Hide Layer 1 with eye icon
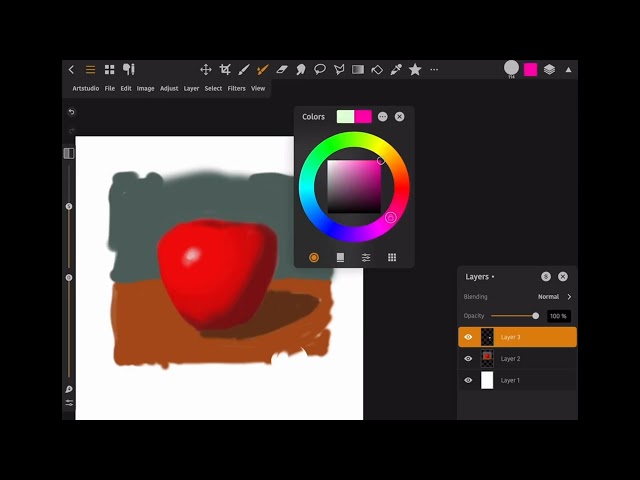640x480 pixels. (x=468, y=380)
